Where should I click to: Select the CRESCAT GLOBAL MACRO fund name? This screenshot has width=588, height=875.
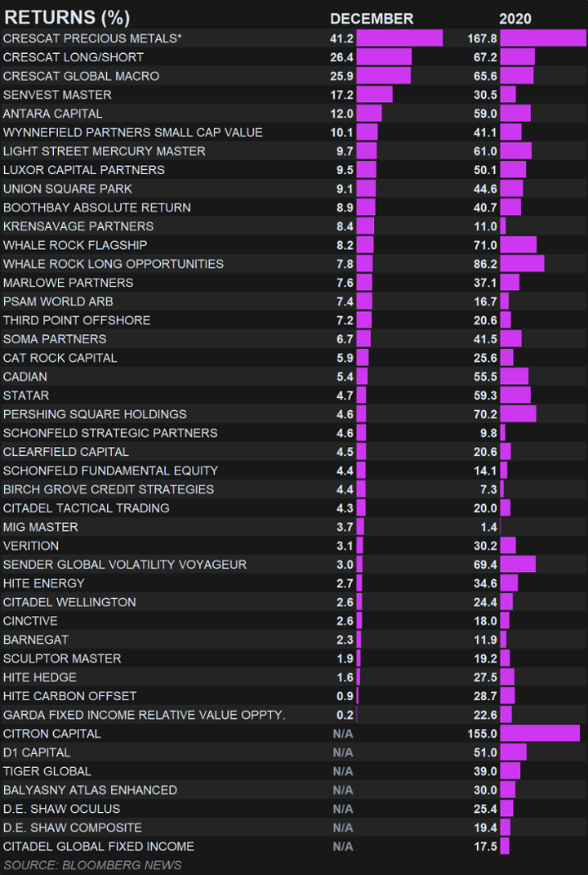pos(81,76)
